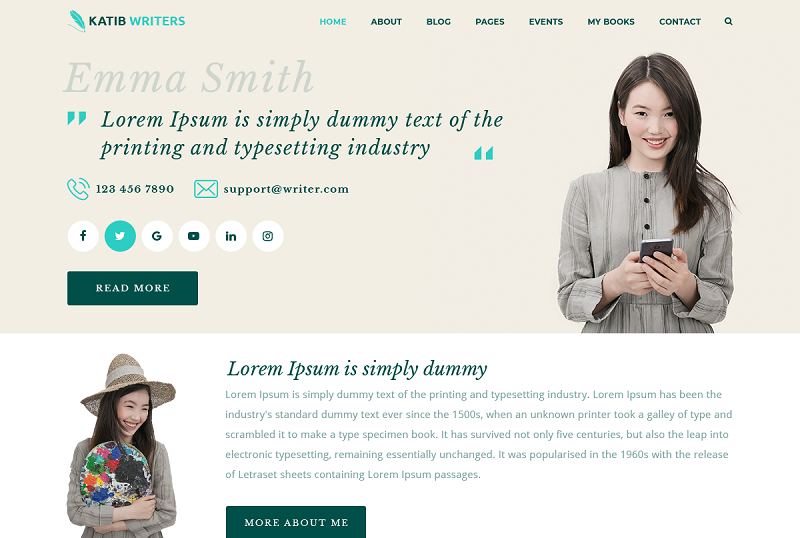Click the email envelope icon
Screen dimensions: 800x538
tap(206, 189)
